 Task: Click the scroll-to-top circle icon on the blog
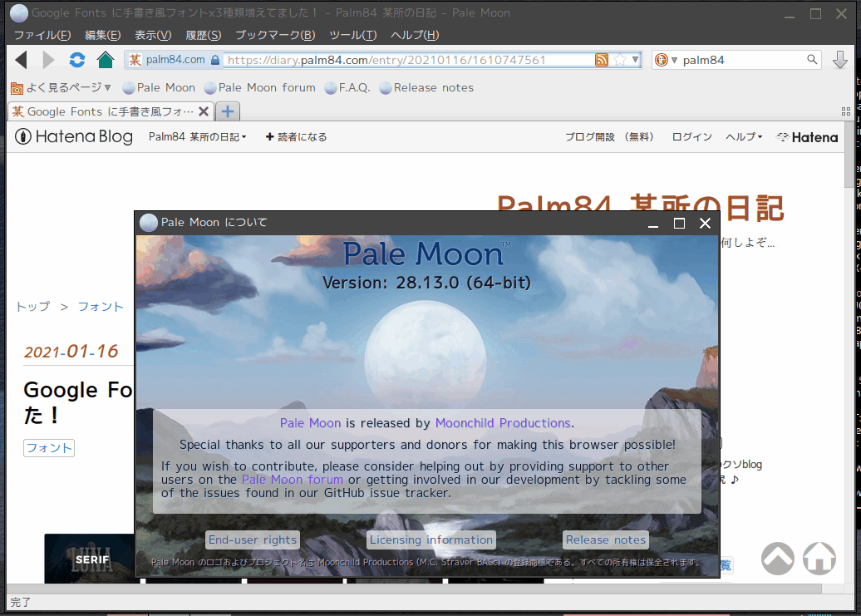click(778, 559)
